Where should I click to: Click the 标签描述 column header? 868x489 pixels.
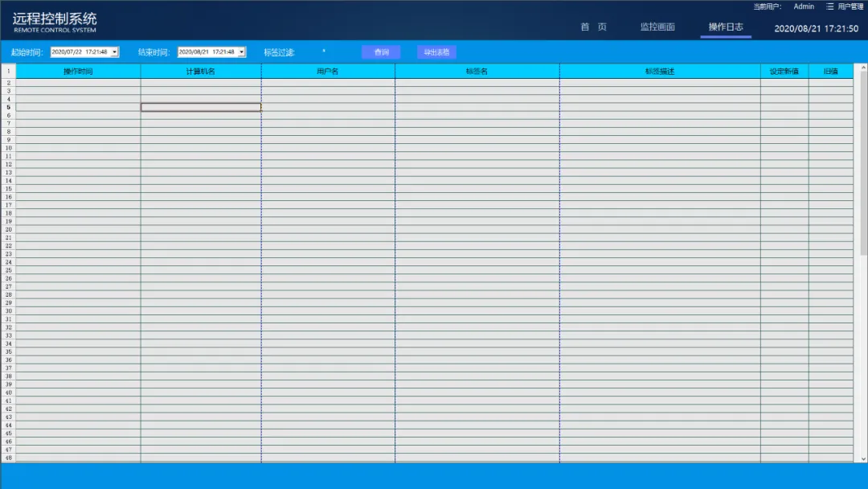659,72
